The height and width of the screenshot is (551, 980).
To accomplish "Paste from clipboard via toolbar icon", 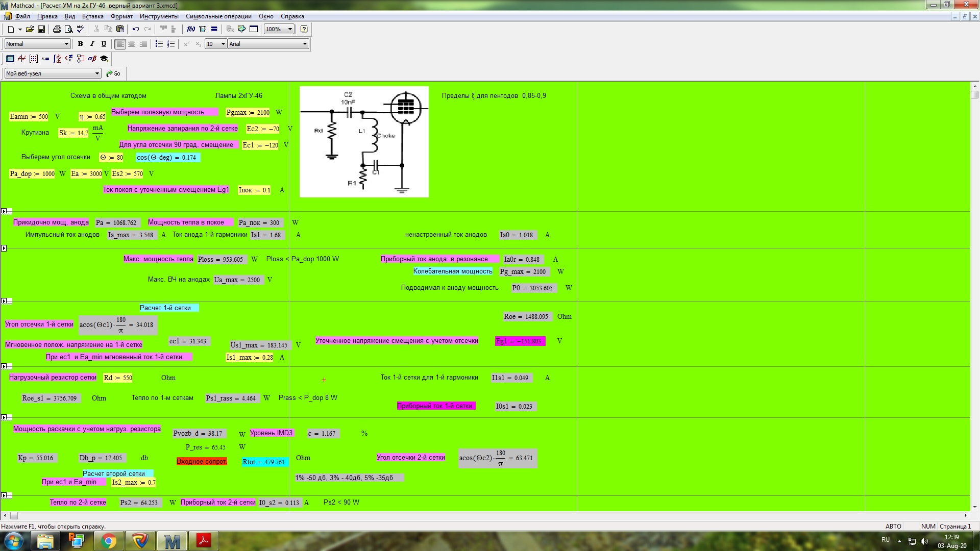I will (x=120, y=29).
